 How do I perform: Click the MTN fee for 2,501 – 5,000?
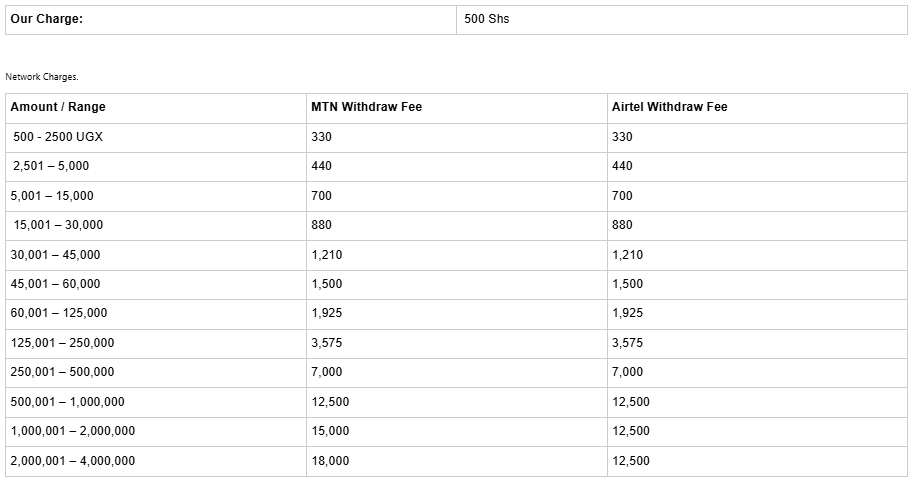(322, 166)
